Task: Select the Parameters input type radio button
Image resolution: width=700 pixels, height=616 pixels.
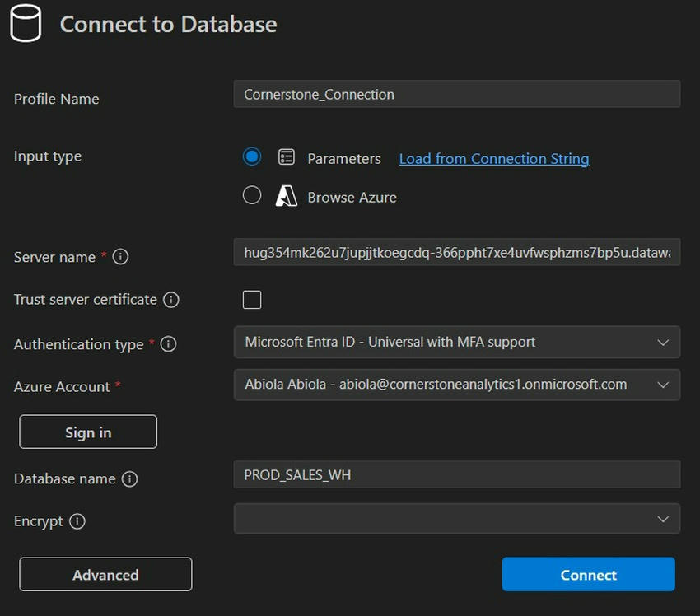Action: pos(251,156)
